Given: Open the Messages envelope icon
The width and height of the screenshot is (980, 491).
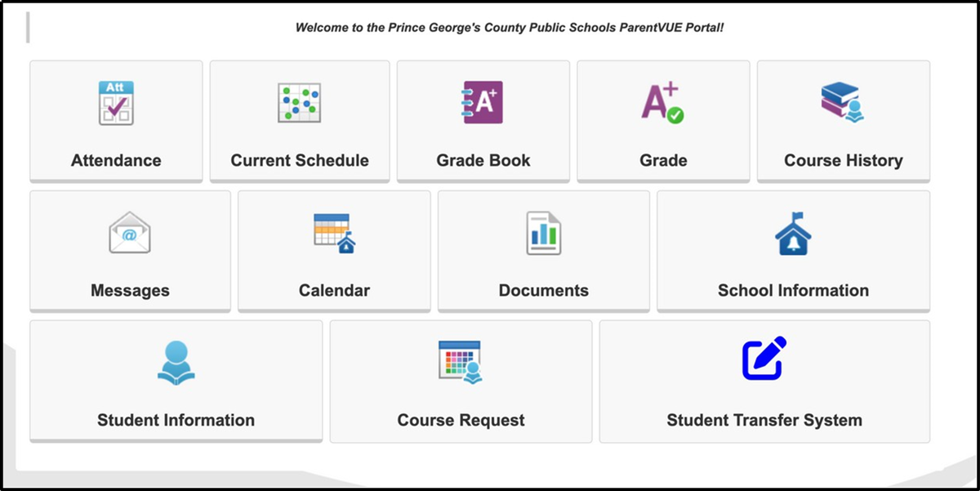Looking at the screenshot, I should [129, 232].
